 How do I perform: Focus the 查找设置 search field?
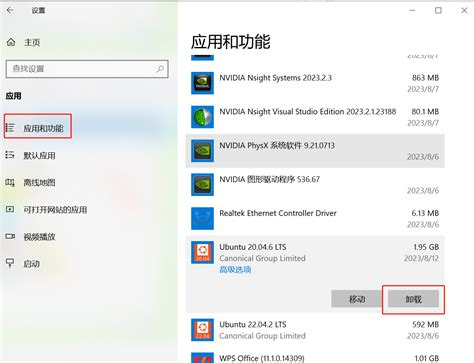(x=87, y=69)
